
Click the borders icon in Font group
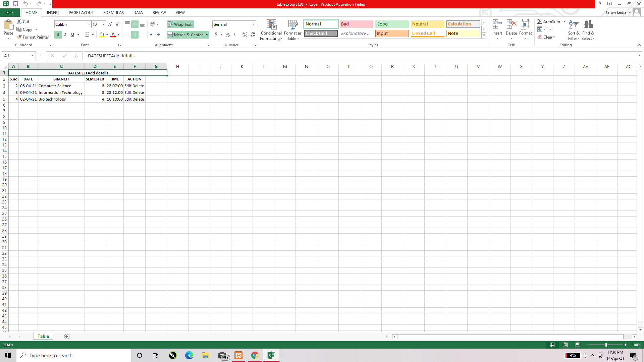pyautogui.click(x=87, y=35)
